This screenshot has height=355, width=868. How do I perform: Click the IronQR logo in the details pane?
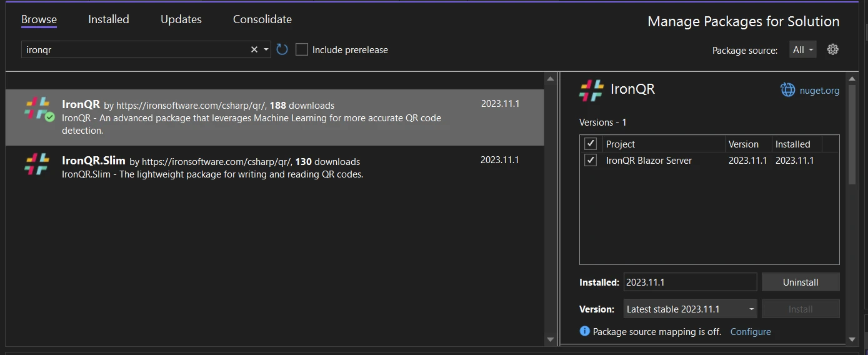tap(591, 90)
